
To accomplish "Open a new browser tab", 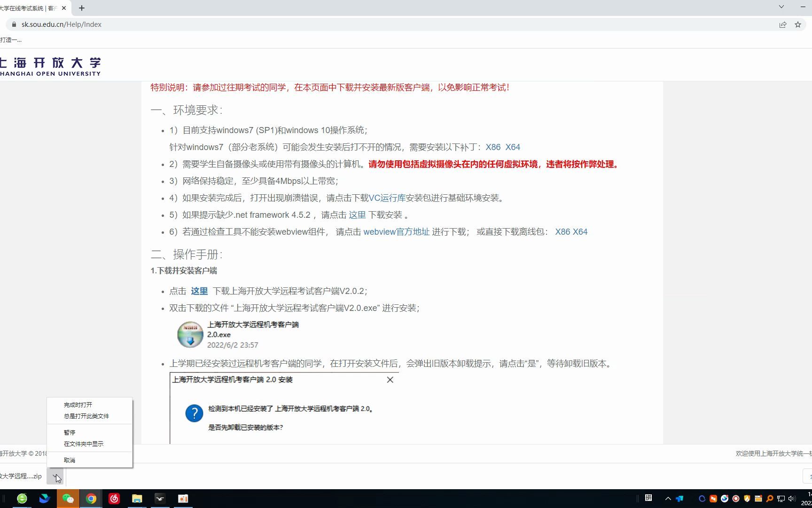I will coord(82,8).
